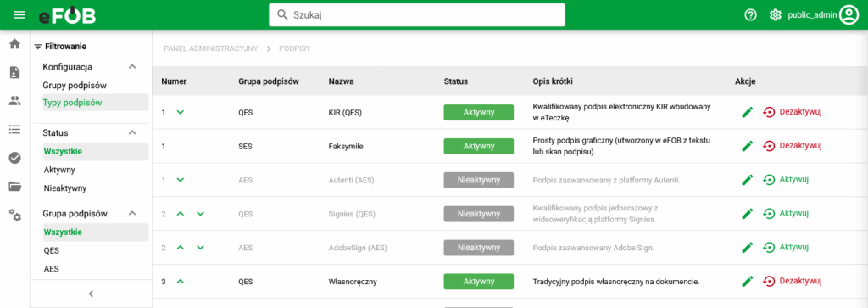
Task: Activate AdobeSign (AES) with Aktywuj
Action: pyautogui.click(x=786, y=248)
